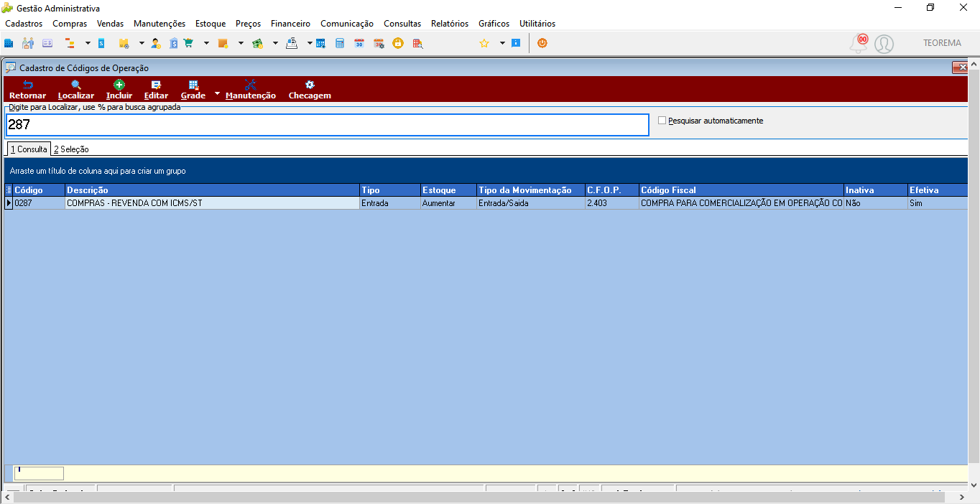The image size is (980, 504).
Task: Open the notifications bell icon
Action: [859, 44]
